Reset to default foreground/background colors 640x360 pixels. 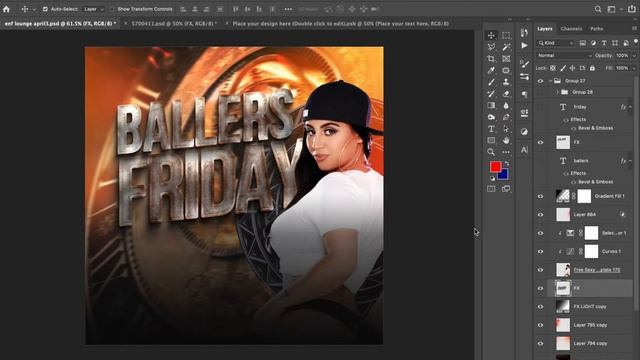click(492, 178)
